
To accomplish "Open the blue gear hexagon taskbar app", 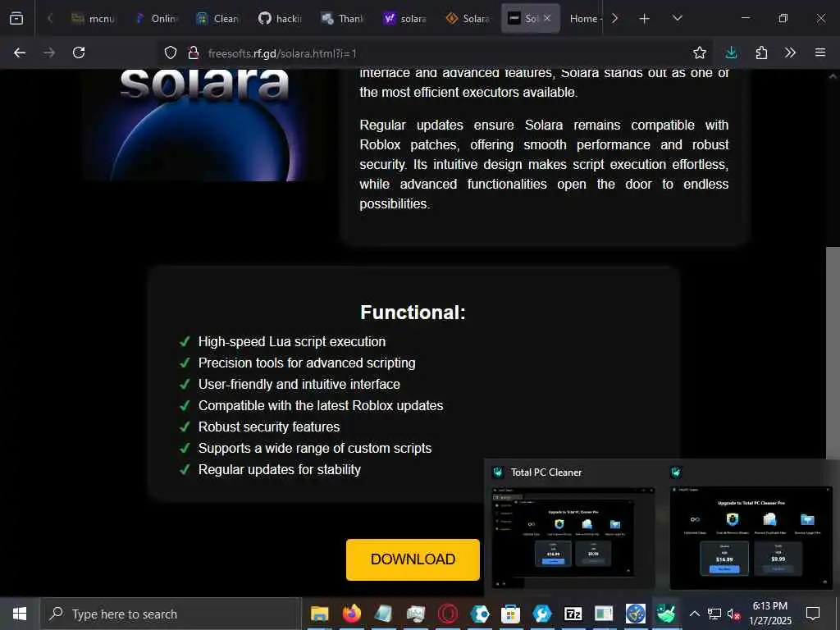I will (x=479, y=614).
